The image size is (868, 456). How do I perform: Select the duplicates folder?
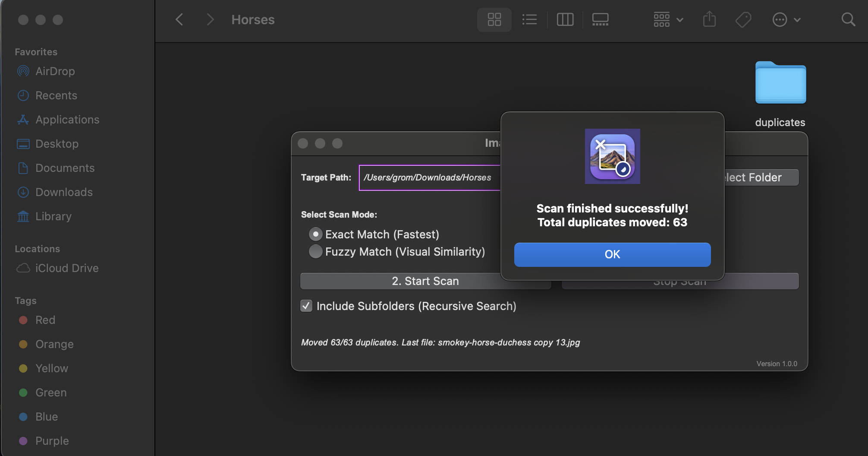pos(780,83)
